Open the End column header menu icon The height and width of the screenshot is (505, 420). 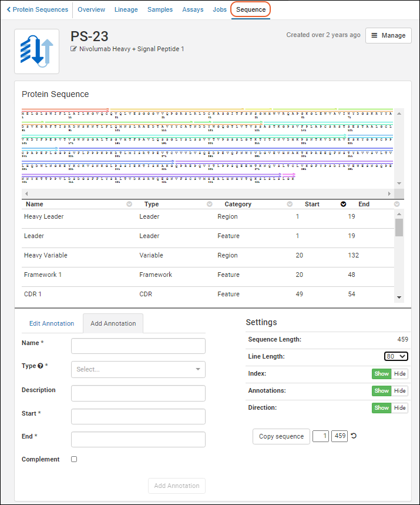397,205
